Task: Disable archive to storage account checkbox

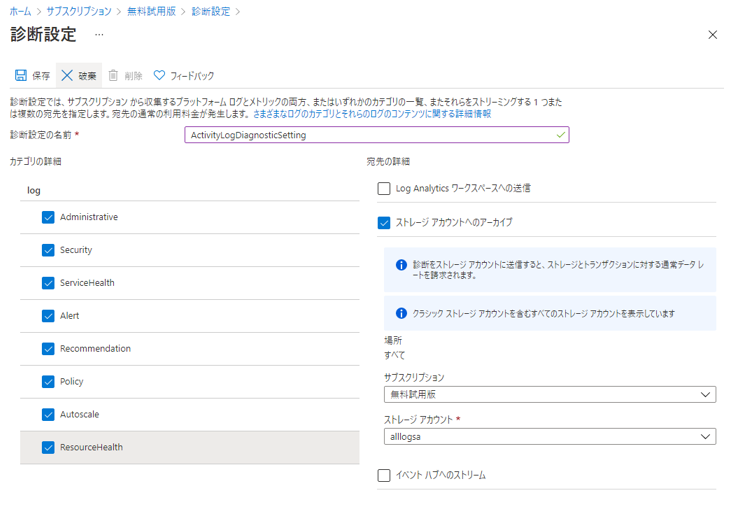Action: coord(384,222)
